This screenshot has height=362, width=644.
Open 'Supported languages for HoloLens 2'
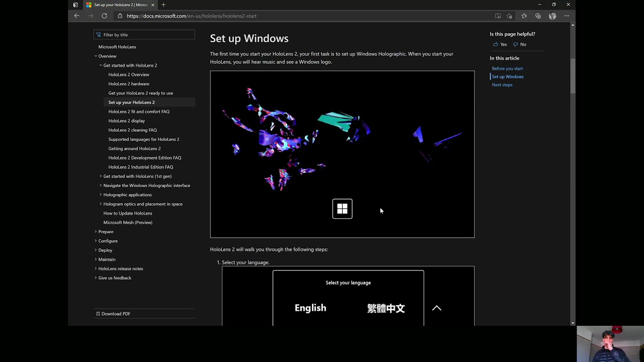coord(143,139)
